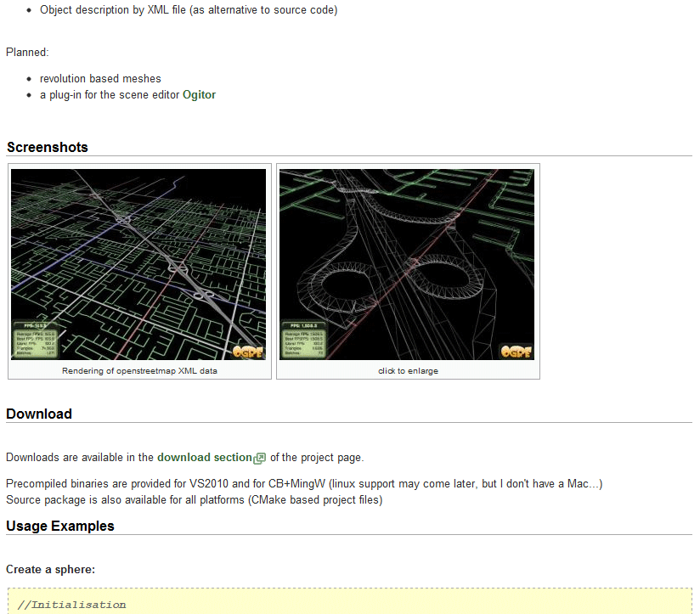Click the 'click to enlarge' caption
The image size is (700, 614).
[408, 371]
